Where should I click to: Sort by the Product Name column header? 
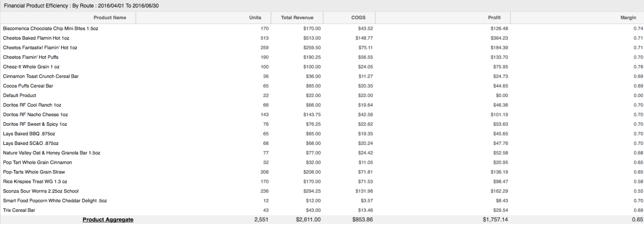click(x=110, y=17)
